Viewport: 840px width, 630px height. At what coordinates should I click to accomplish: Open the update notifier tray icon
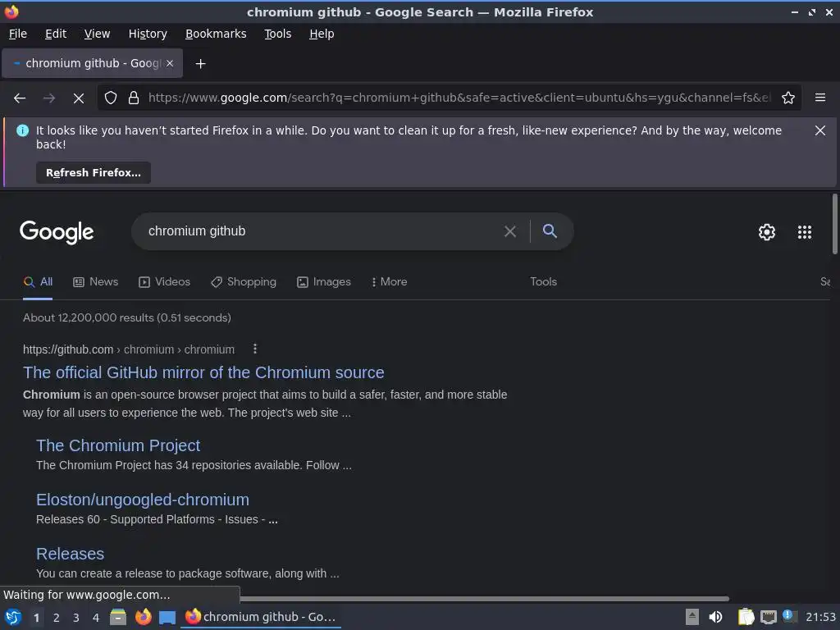pos(789,616)
